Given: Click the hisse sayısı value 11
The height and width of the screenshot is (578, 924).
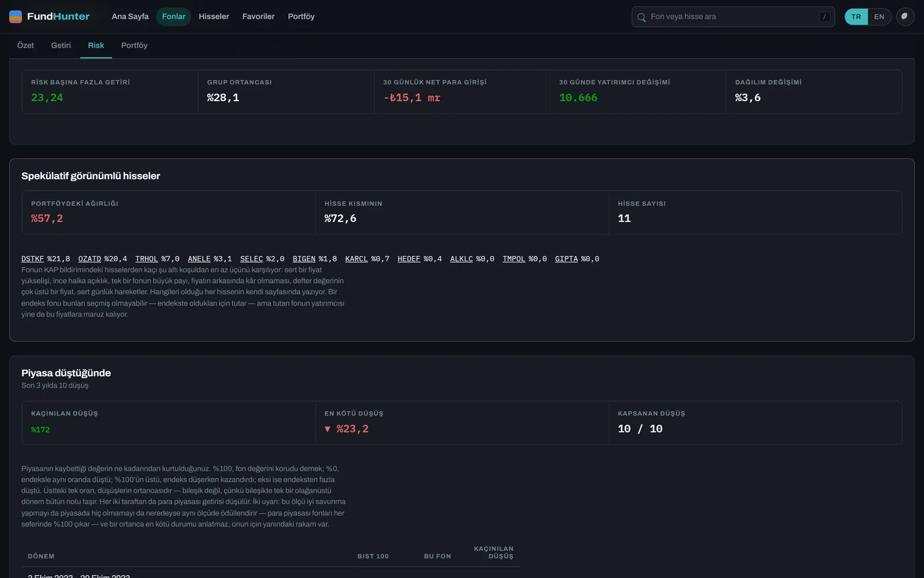Looking at the screenshot, I should click(x=624, y=218).
